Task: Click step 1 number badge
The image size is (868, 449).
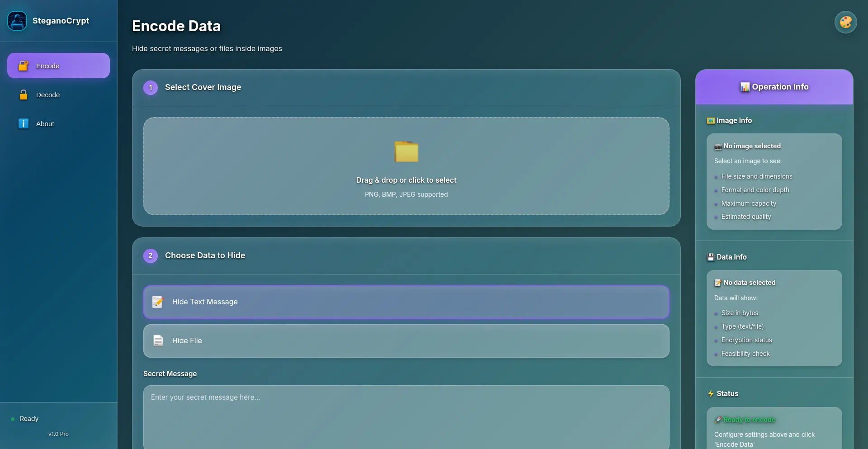Action: coord(151,88)
